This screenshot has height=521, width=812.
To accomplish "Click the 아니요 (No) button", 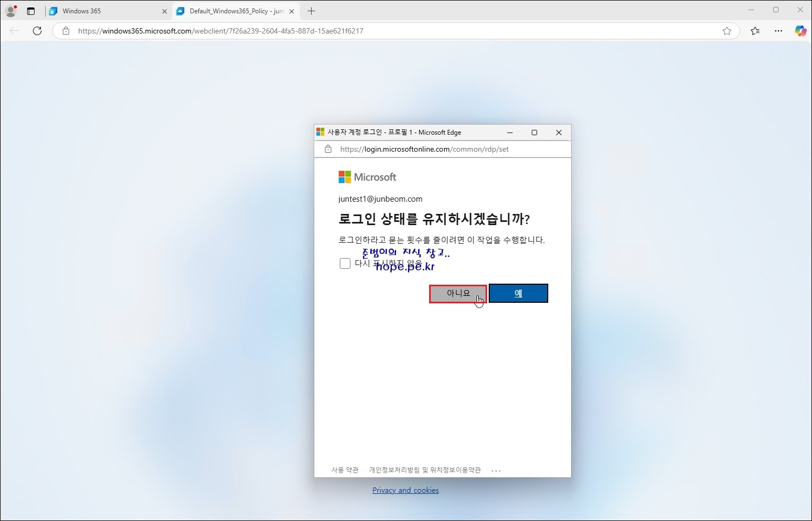I will click(x=458, y=293).
